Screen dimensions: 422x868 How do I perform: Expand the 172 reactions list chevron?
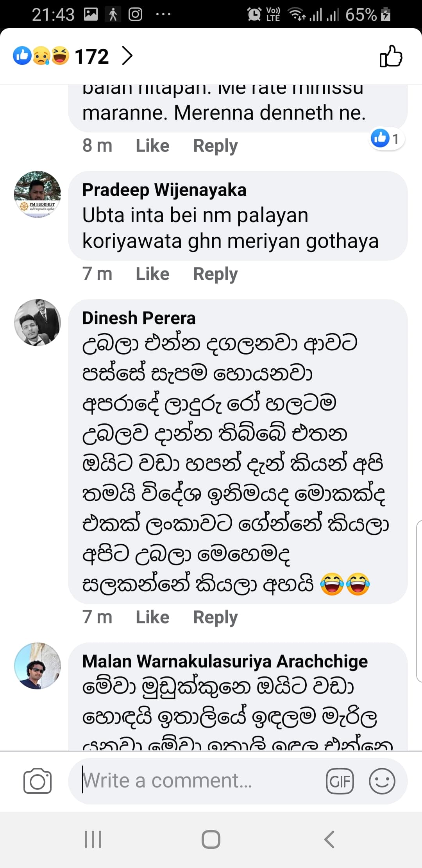pos(127,56)
